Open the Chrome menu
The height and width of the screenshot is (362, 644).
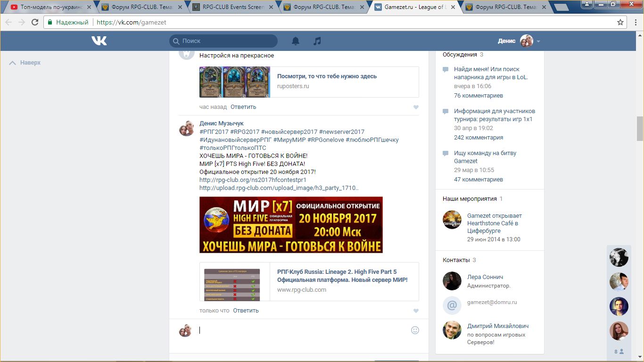coord(636,22)
